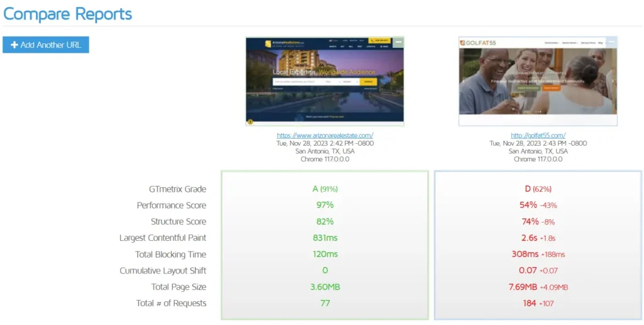
Task: Remove the golfat55.com report via minus icon
Action: coord(611,42)
